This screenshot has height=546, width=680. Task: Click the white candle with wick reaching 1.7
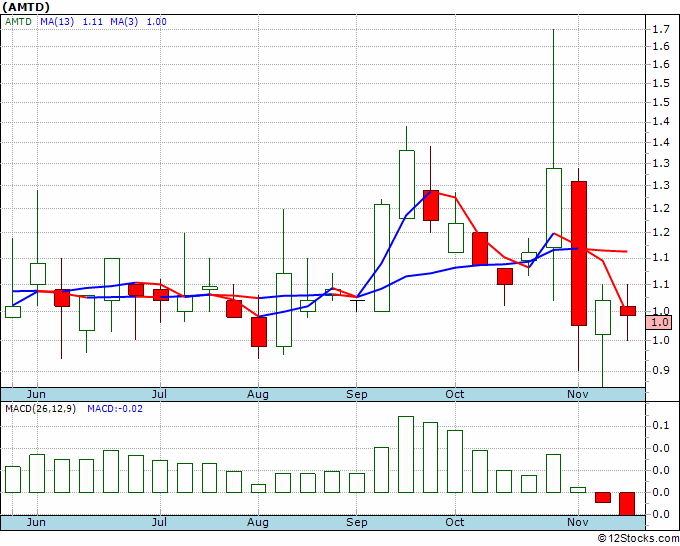click(x=553, y=208)
